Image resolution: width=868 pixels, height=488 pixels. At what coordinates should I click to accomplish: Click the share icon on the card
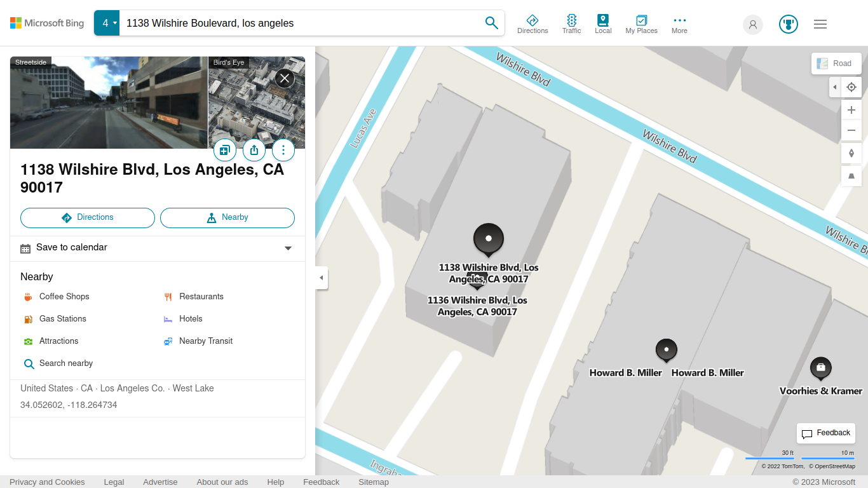pyautogui.click(x=254, y=150)
